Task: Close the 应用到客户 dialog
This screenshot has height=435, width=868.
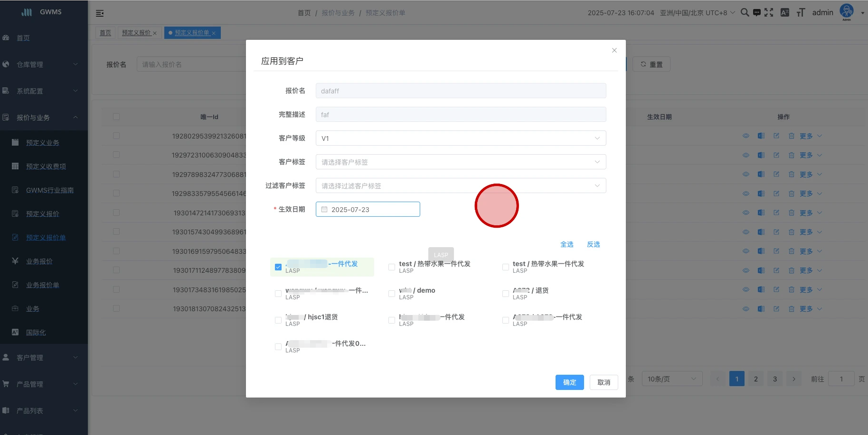Action: (614, 50)
